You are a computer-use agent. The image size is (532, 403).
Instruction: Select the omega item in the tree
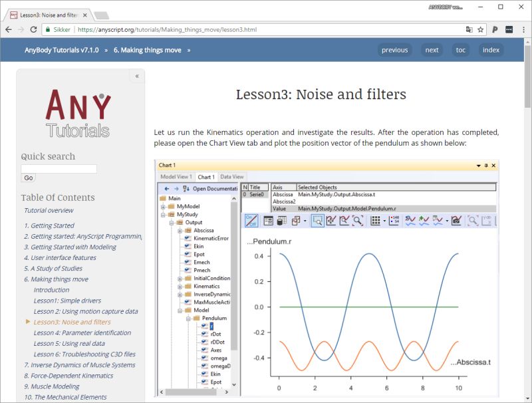pyautogui.click(x=219, y=358)
